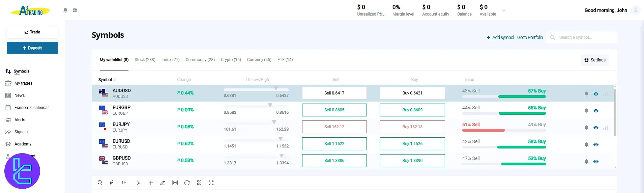Open the fx indicators tool
The image size is (644, 193).
[x=138, y=183]
